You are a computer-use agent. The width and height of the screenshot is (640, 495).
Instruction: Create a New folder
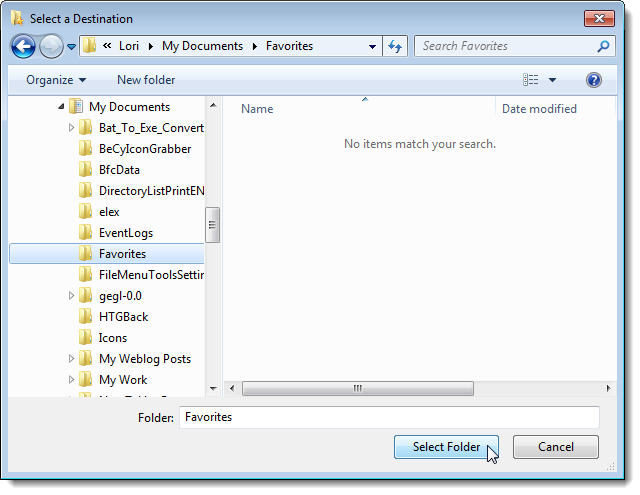[146, 80]
